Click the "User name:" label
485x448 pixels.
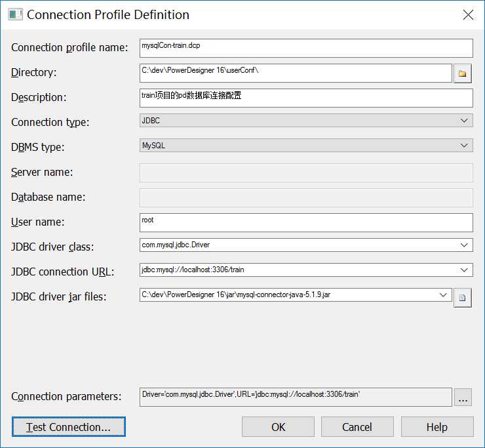click(x=38, y=222)
